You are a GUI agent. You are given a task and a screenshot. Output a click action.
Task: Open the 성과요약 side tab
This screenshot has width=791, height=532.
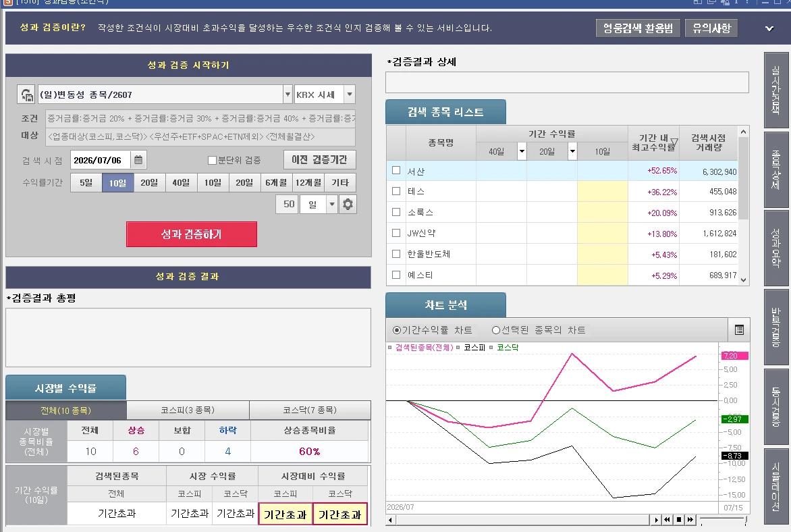click(776, 248)
